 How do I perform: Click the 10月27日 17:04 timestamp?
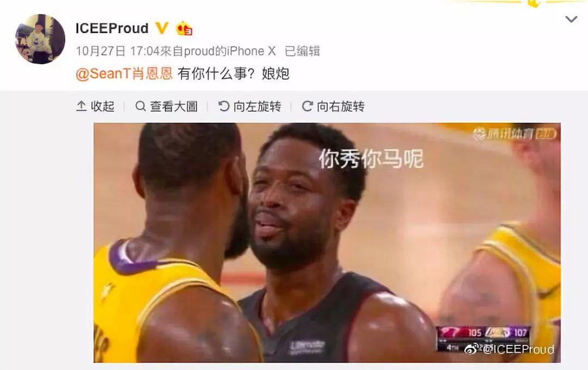[118, 51]
